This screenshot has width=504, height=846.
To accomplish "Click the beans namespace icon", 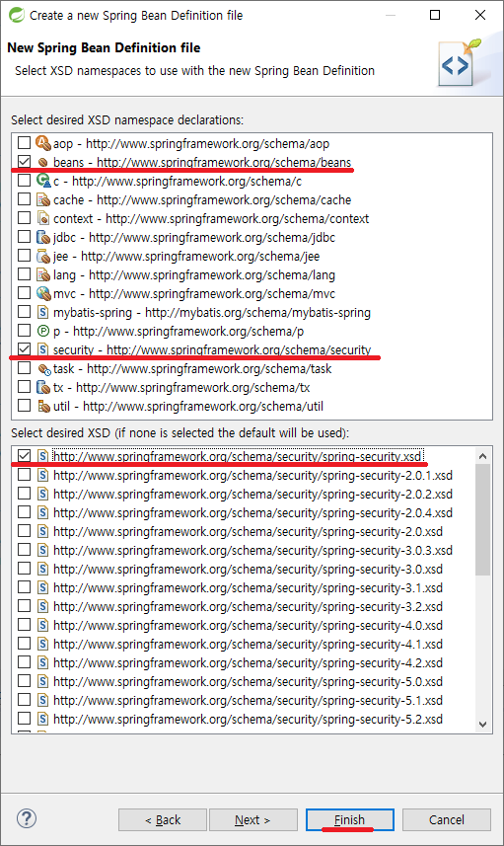I will coord(43,162).
